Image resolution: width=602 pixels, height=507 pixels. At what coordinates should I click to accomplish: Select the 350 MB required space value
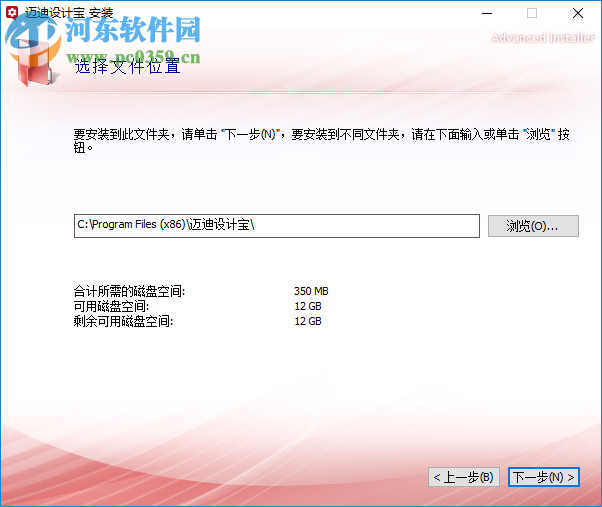pos(311,291)
